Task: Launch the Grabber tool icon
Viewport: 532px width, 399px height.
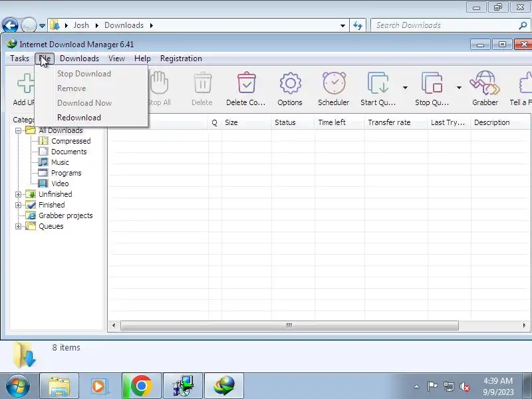Action: [x=485, y=82]
